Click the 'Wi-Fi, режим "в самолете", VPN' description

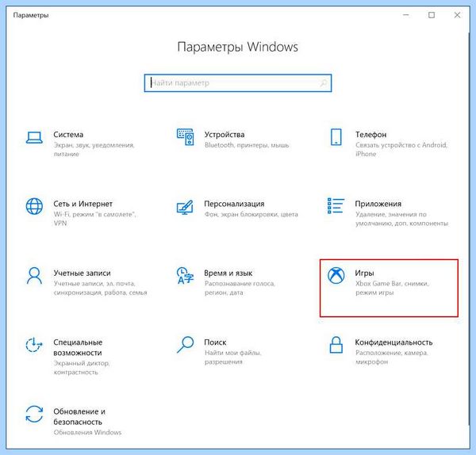pyautogui.click(x=94, y=219)
